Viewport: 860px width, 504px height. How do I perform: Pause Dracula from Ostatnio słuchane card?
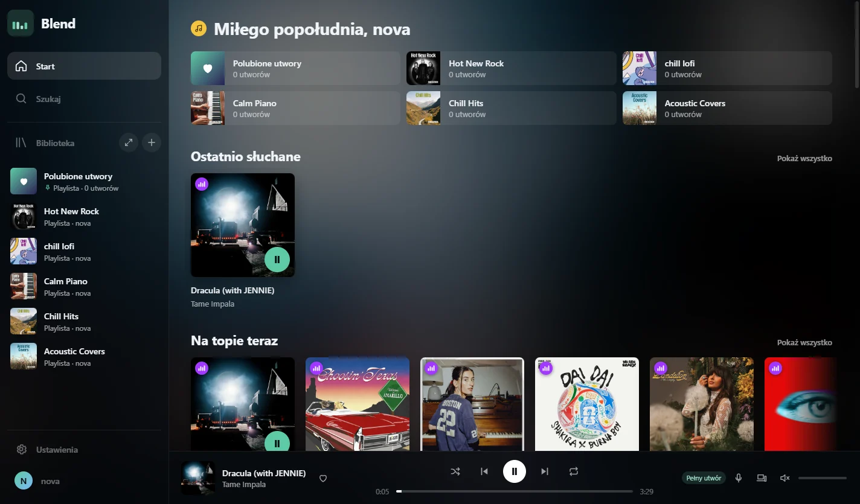(x=277, y=260)
